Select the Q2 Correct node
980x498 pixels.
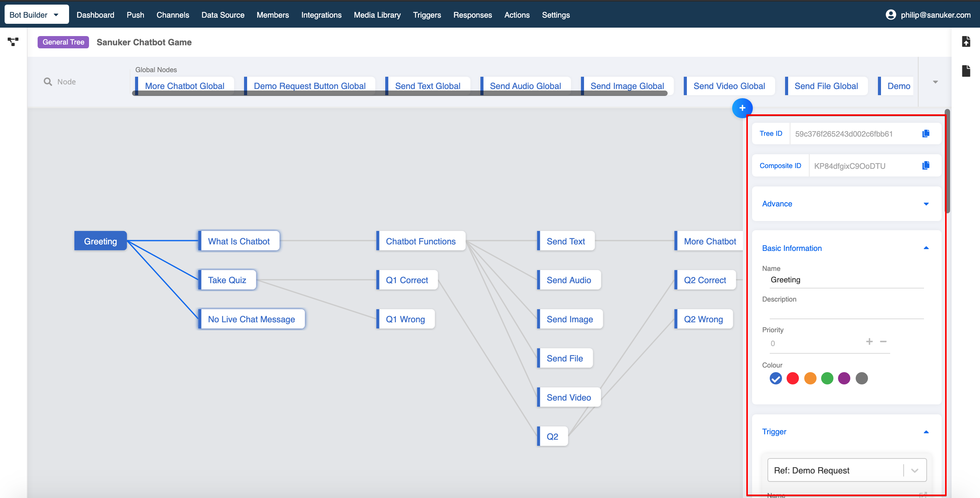pyautogui.click(x=705, y=280)
